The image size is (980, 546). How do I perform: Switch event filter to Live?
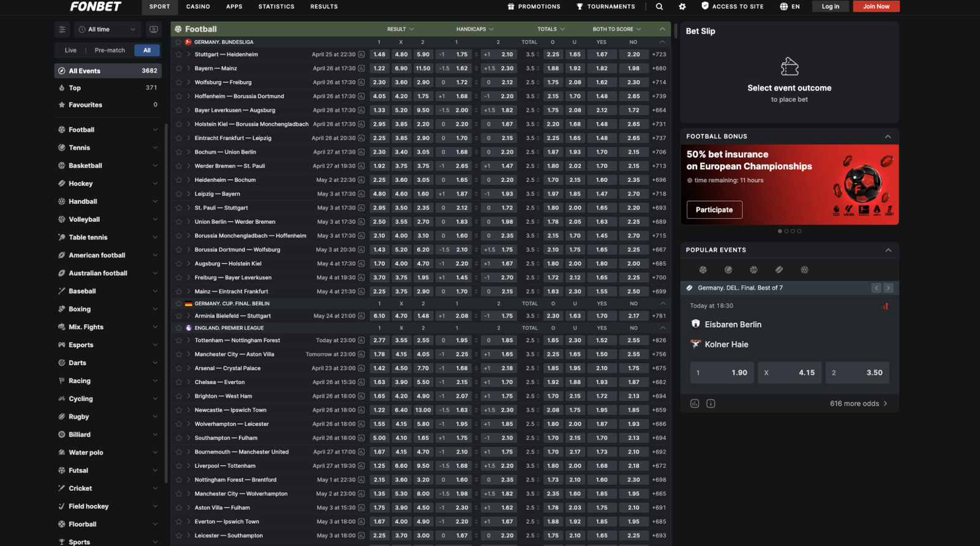click(70, 50)
